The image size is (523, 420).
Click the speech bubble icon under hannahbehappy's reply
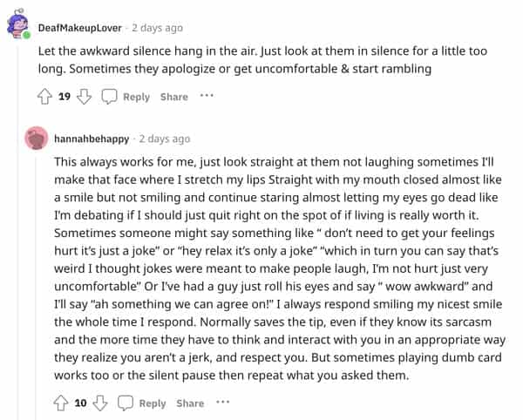[x=126, y=403]
